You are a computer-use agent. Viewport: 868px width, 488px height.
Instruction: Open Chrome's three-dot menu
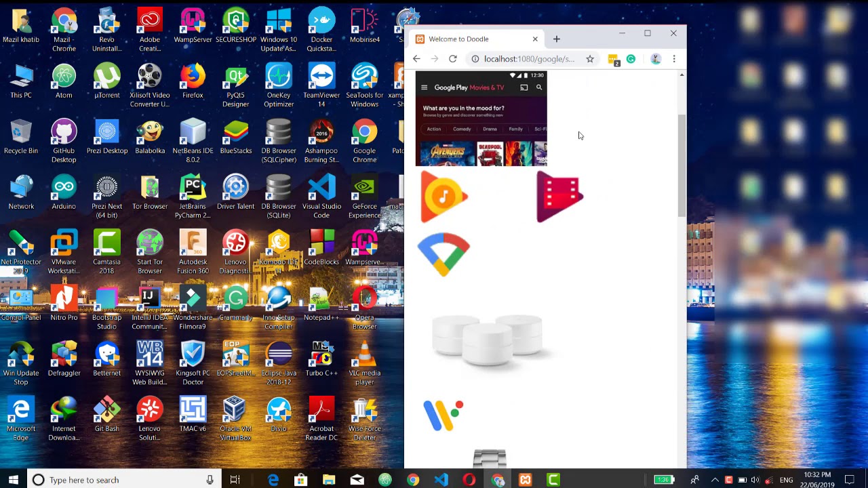point(674,59)
